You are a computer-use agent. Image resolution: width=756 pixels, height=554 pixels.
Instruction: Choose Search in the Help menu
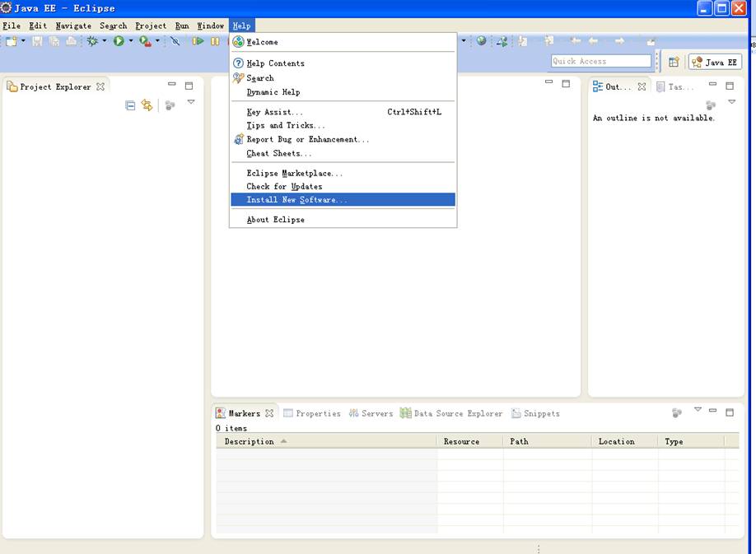(343, 77)
